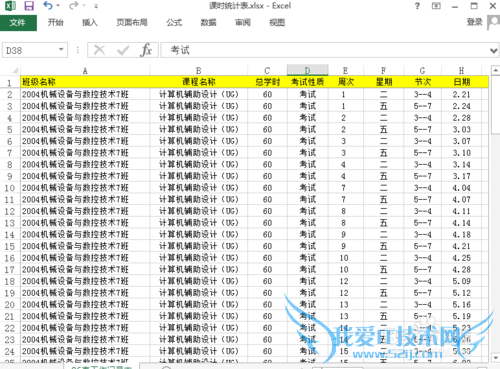The width and height of the screenshot is (500, 369).
Task: Click the user account avatar icon
Action: point(494,22)
